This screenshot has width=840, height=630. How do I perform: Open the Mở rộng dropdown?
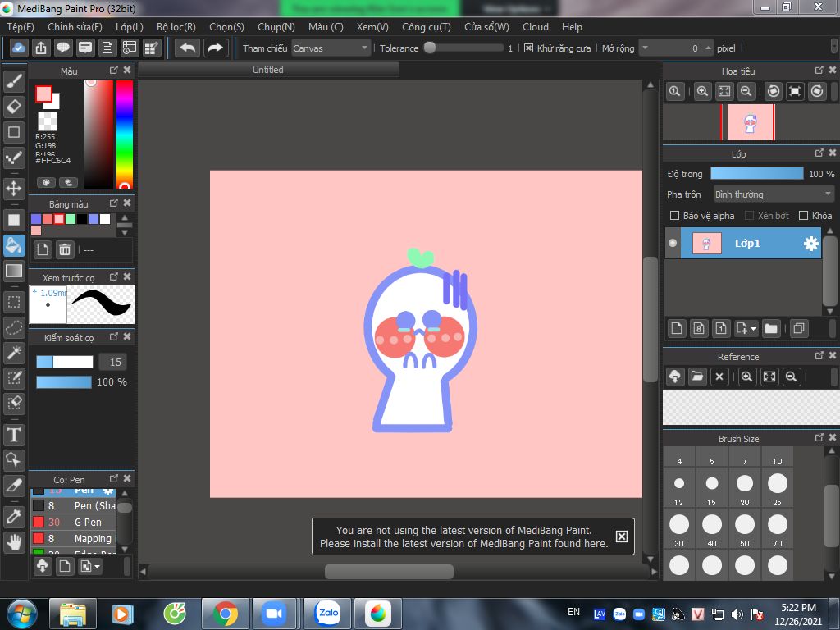[677, 48]
